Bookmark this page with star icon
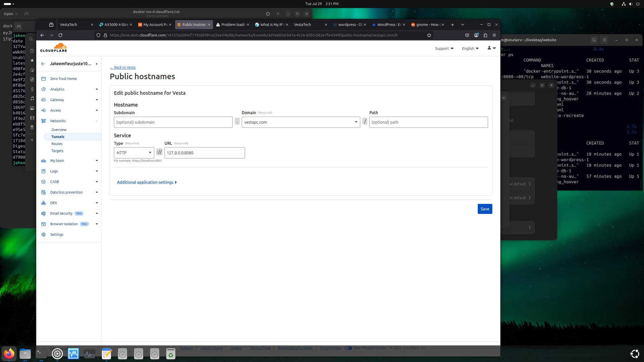The width and height of the screenshot is (644, 362). [429, 35]
